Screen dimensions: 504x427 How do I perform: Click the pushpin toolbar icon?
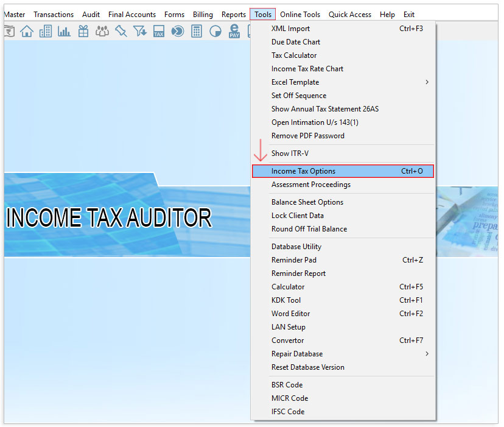click(x=121, y=31)
